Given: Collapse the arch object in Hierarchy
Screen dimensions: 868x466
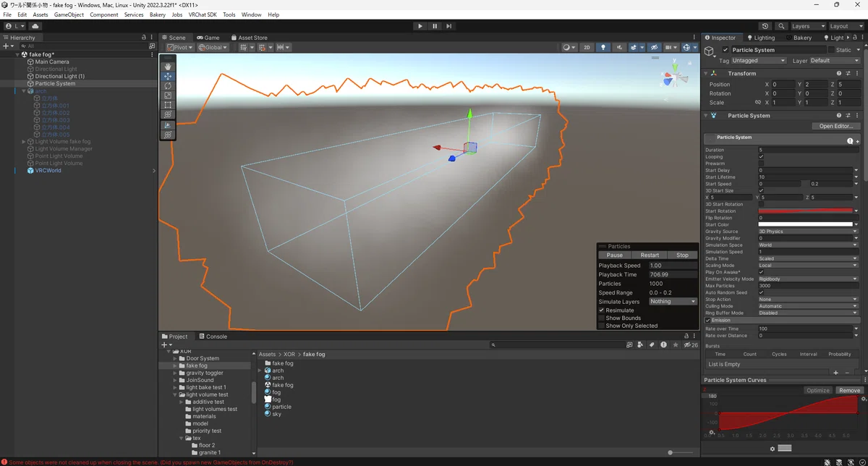Looking at the screenshot, I should pyautogui.click(x=23, y=91).
